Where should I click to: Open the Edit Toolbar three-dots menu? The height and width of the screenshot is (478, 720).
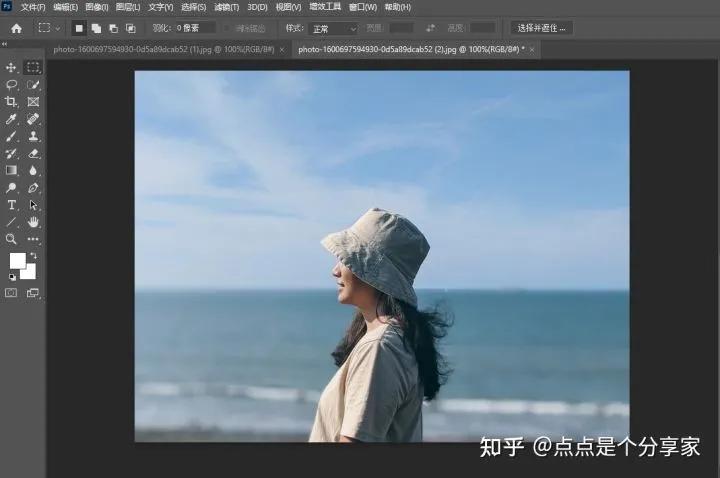coord(33,239)
